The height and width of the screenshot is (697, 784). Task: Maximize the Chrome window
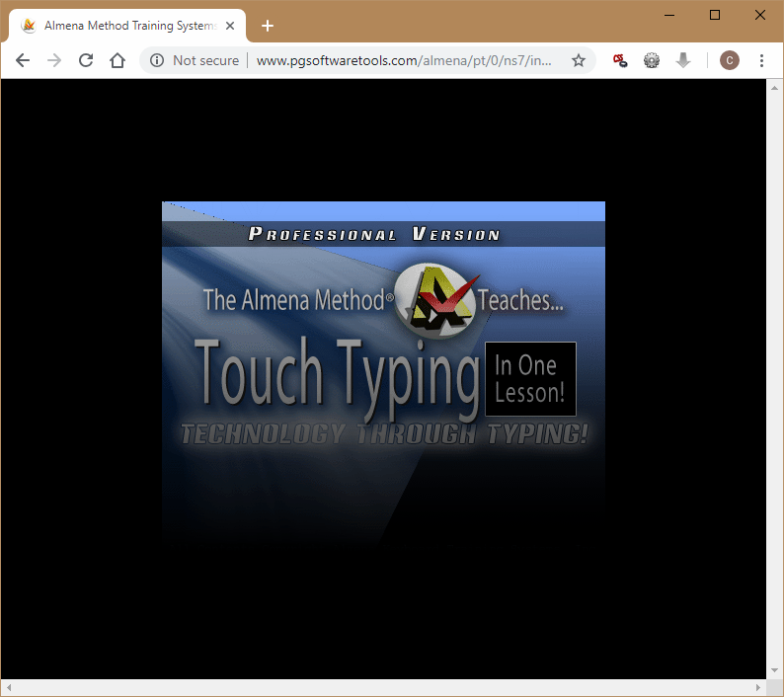(x=715, y=15)
